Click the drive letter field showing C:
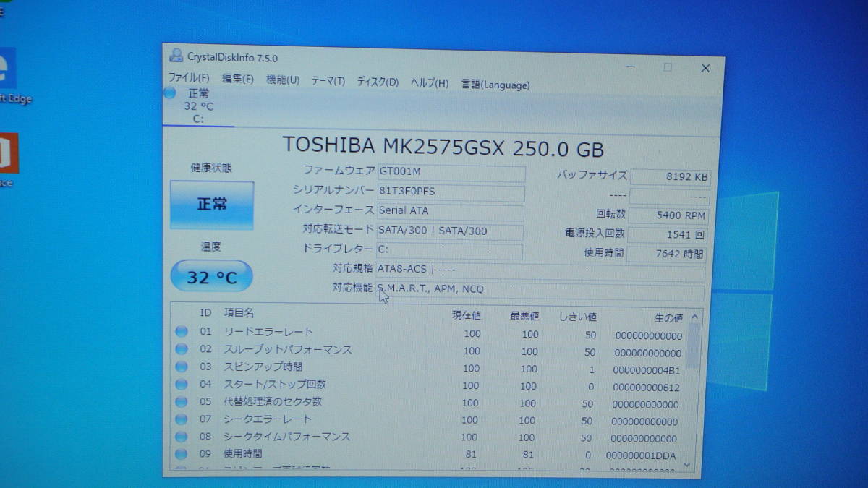 (449, 251)
